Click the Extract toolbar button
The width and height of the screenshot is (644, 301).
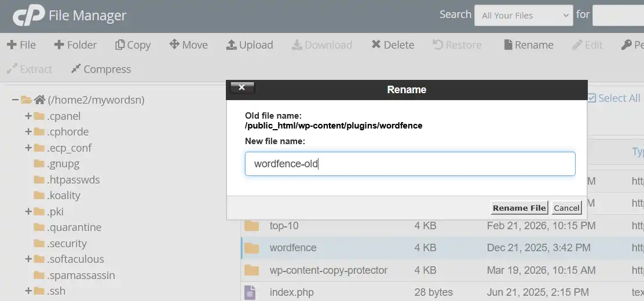[x=30, y=69]
